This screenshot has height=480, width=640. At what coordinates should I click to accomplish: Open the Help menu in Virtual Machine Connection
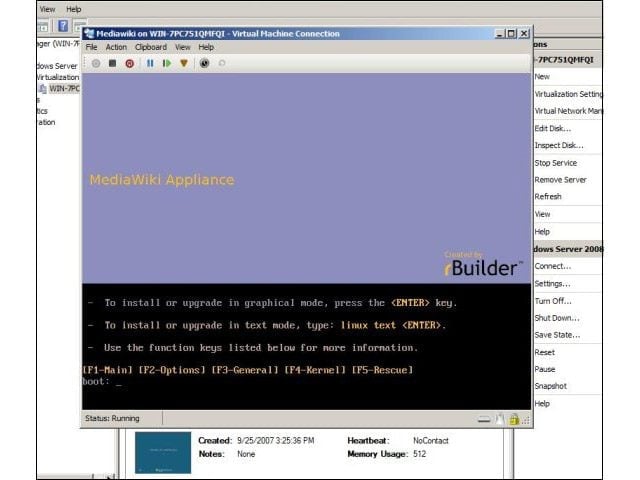click(206, 47)
